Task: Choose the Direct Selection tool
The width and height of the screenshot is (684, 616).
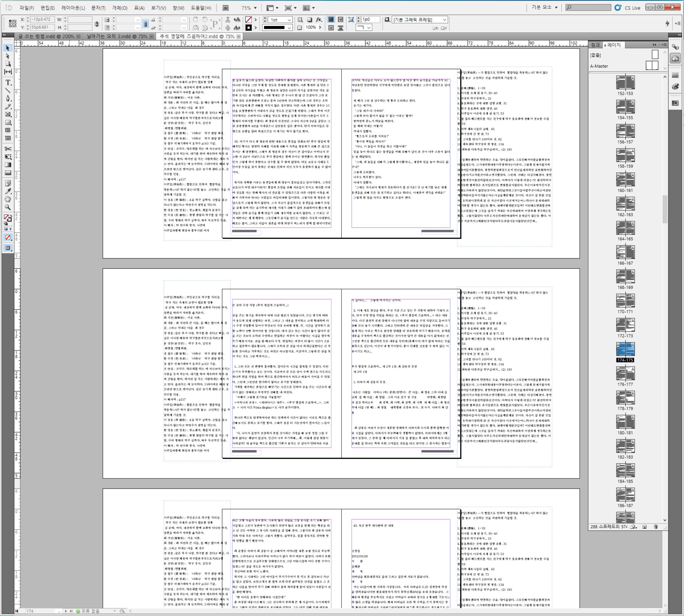Action: coord(8,56)
